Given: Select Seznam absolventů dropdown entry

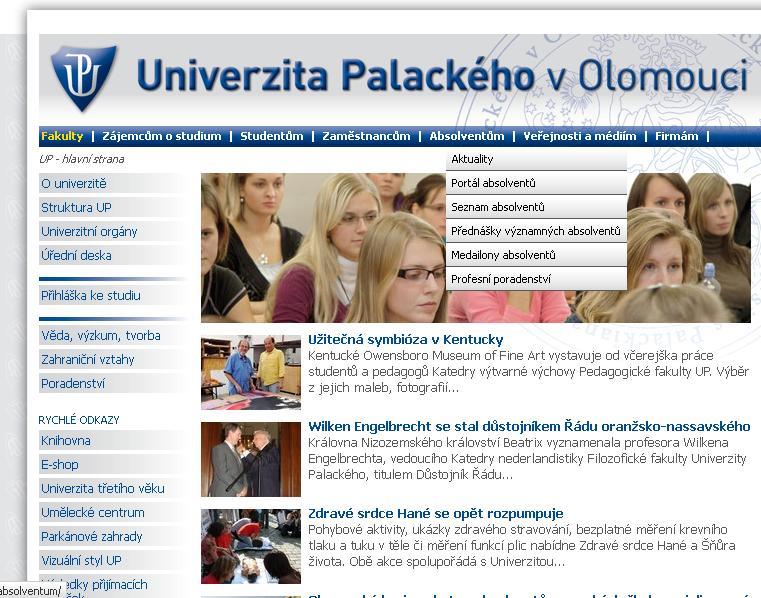Looking at the screenshot, I should [536, 207].
